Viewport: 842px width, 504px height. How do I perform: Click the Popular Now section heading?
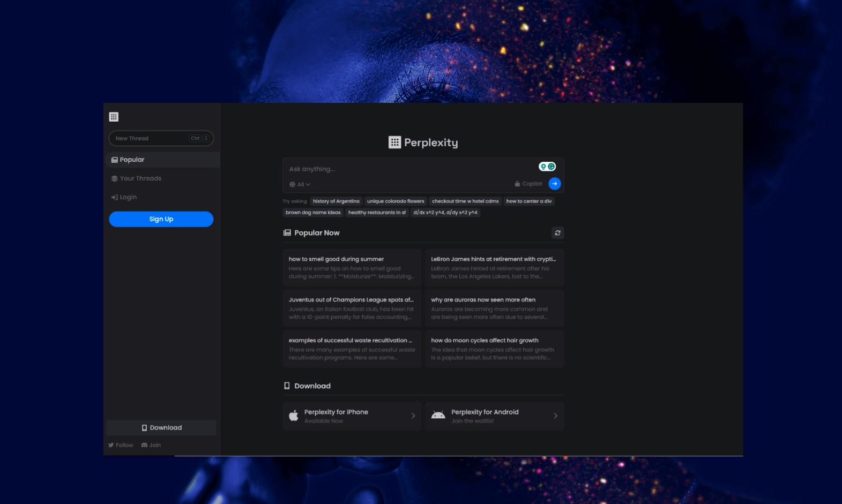coord(311,233)
